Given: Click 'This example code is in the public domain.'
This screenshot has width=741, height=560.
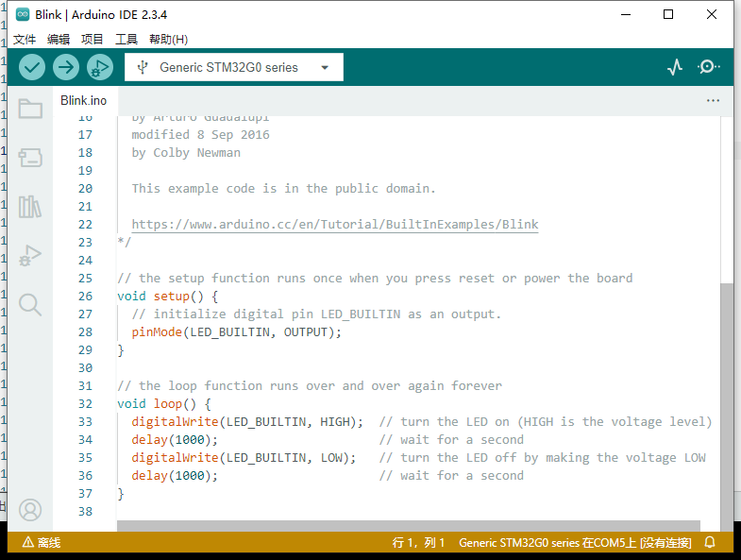Looking at the screenshot, I should coord(283,189).
